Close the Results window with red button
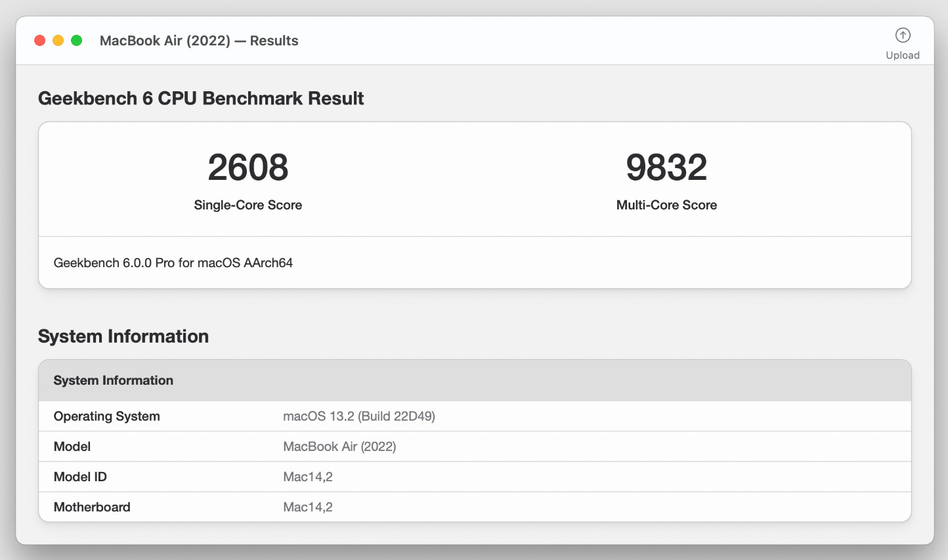This screenshot has width=948, height=560. point(40,41)
